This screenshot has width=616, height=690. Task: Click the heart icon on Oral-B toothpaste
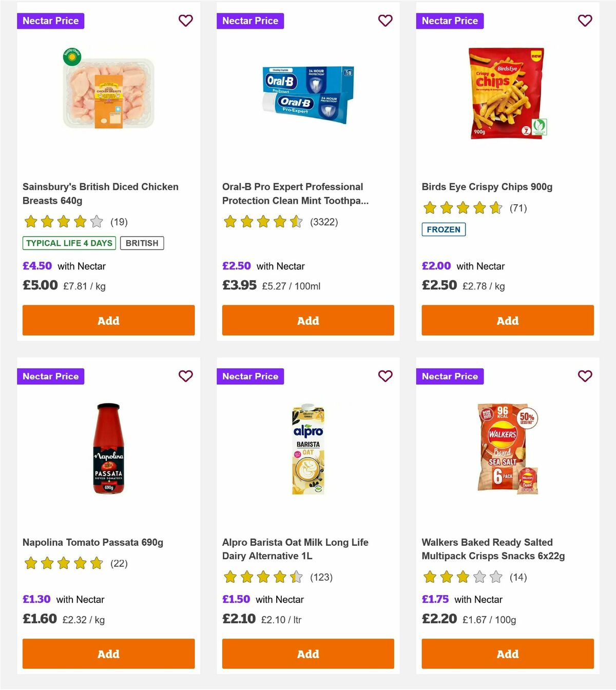click(385, 21)
